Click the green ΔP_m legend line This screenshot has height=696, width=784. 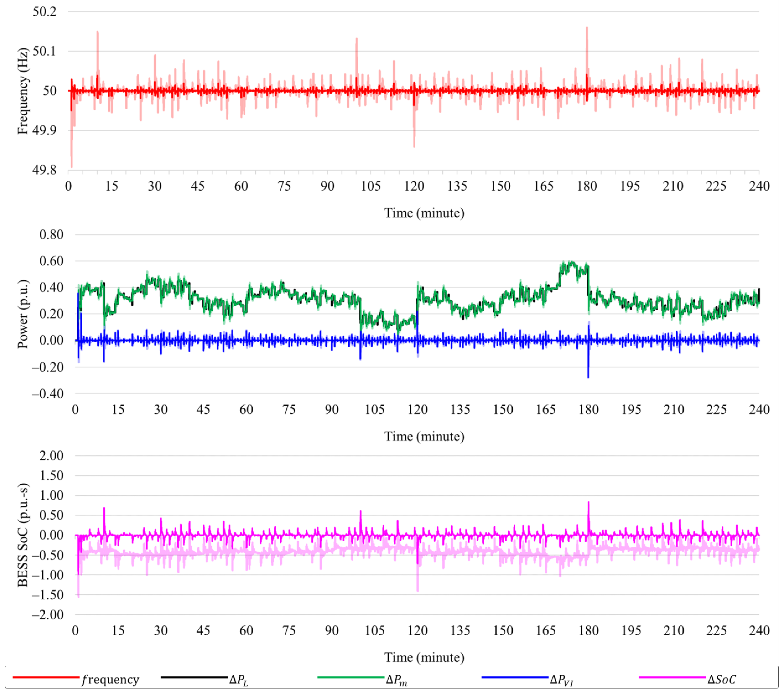(351, 677)
